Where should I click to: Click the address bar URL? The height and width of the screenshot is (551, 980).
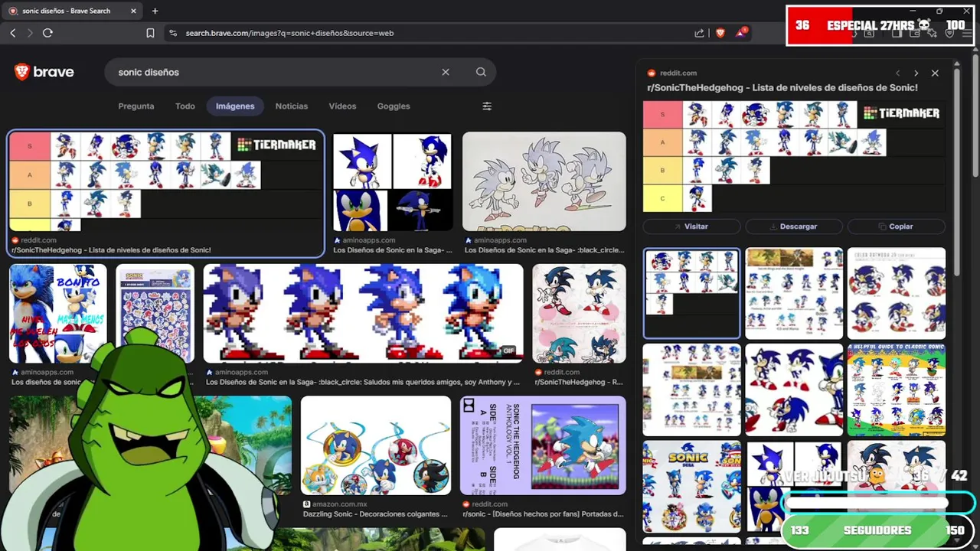289,33
